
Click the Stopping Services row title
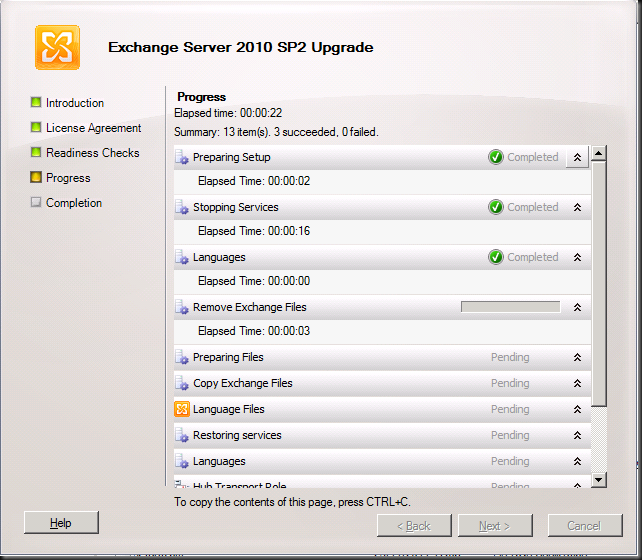pos(235,207)
